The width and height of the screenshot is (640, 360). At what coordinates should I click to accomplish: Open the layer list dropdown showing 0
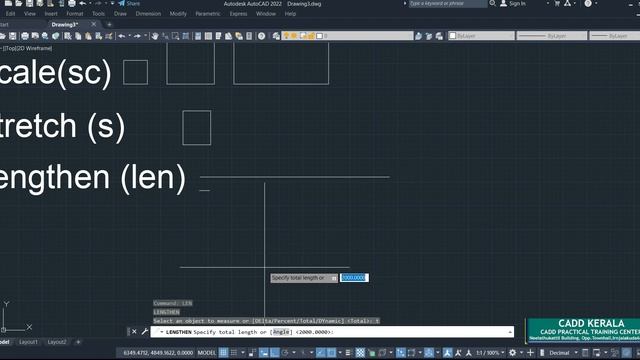click(x=347, y=36)
